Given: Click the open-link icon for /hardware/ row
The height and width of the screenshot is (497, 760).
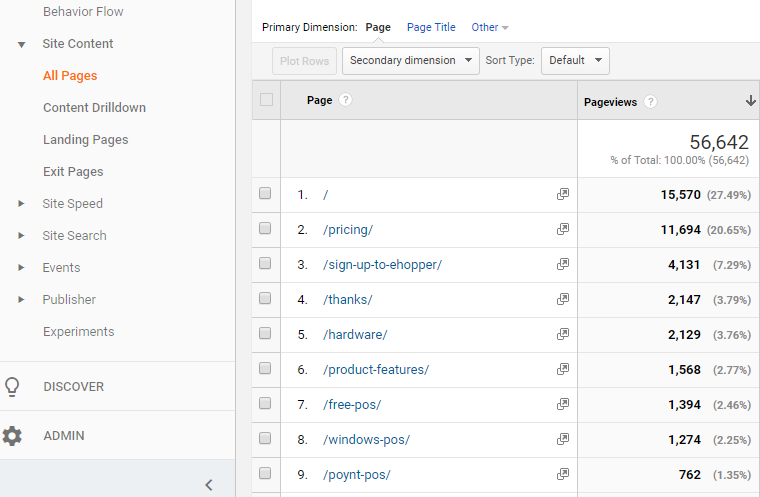Looking at the screenshot, I should coord(563,334).
